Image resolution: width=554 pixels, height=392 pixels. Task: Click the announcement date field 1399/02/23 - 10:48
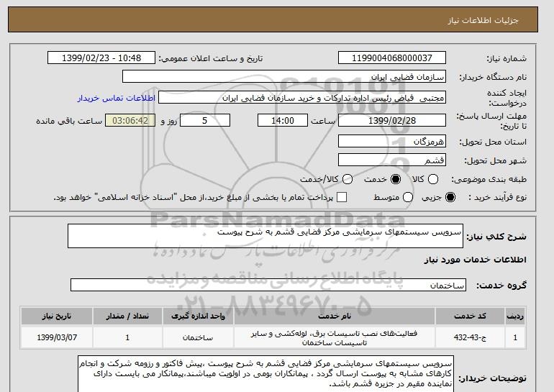coord(101,58)
